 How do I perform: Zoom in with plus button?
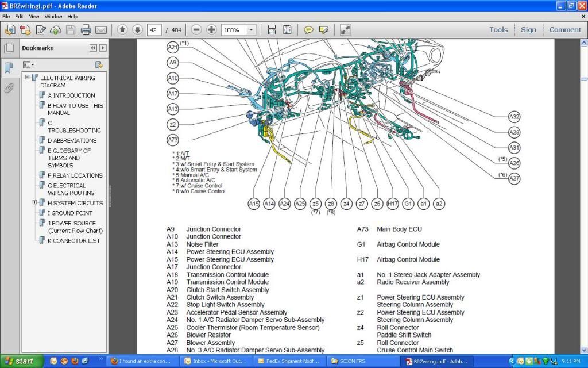(x=211, y=30)
